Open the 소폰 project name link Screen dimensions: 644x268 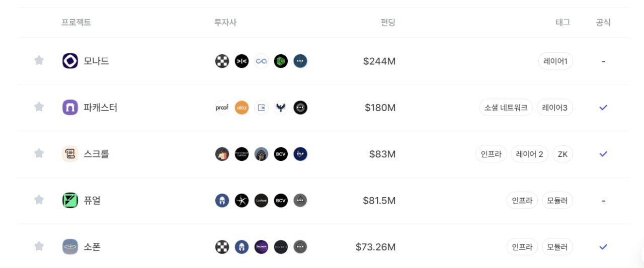pos(92,247)
